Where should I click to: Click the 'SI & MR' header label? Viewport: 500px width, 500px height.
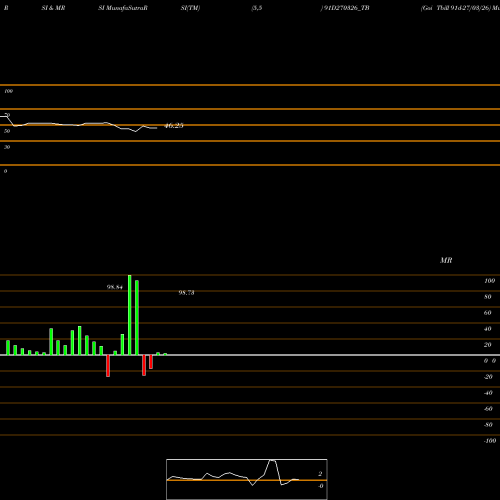[53, 8]
